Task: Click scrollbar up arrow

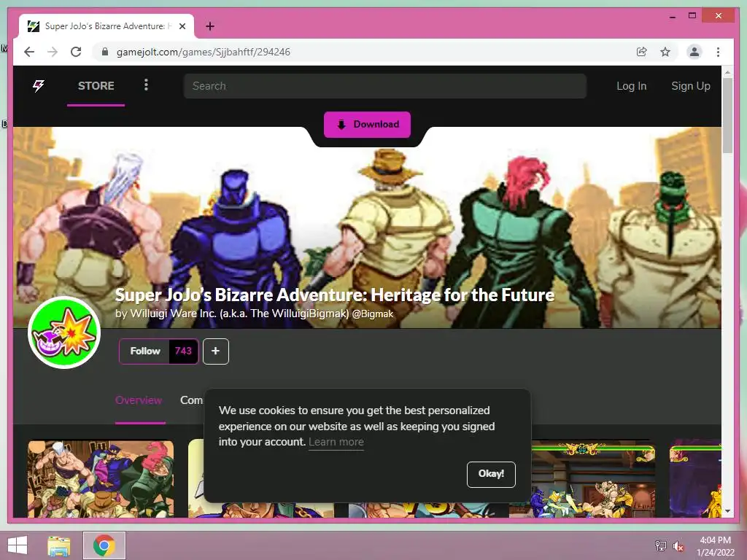Action: [x=727, y=72]
